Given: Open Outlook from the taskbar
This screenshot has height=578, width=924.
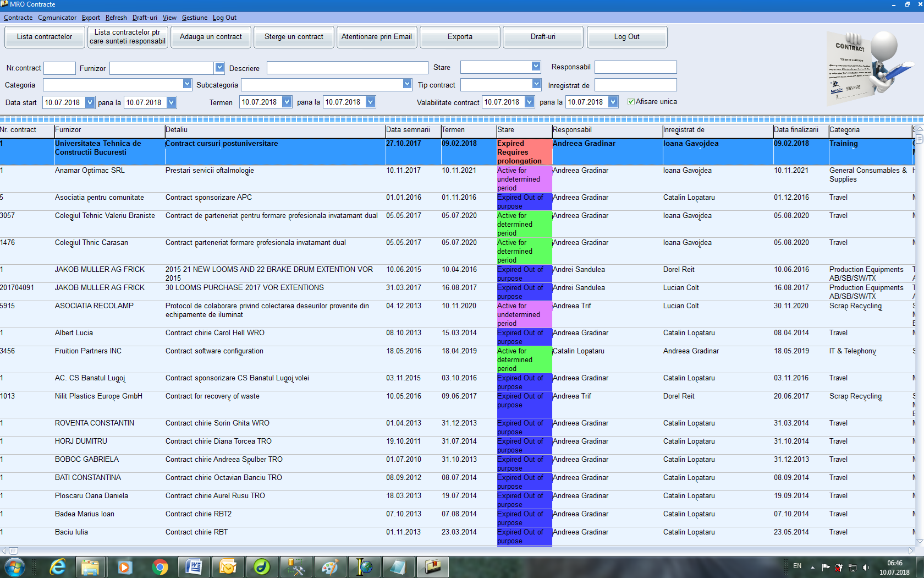Looking at the screenshot, I should pos(228,567).
